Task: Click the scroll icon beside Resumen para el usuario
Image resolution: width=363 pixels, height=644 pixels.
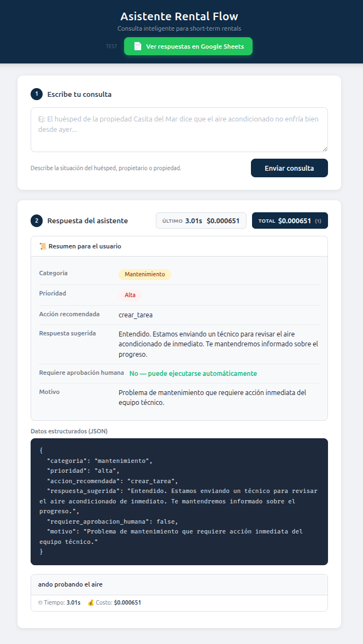Action: coord(43,246)
